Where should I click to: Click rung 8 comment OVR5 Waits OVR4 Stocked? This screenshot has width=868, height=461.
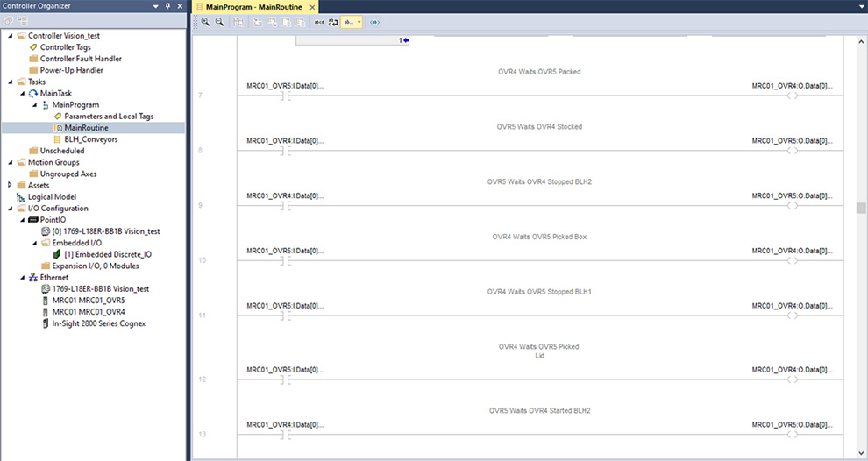pos(539,127)
